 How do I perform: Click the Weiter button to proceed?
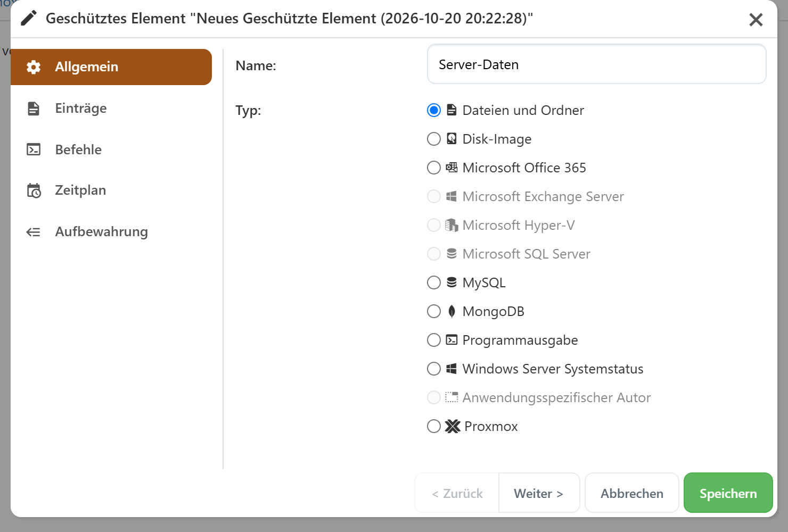(539, 493)
